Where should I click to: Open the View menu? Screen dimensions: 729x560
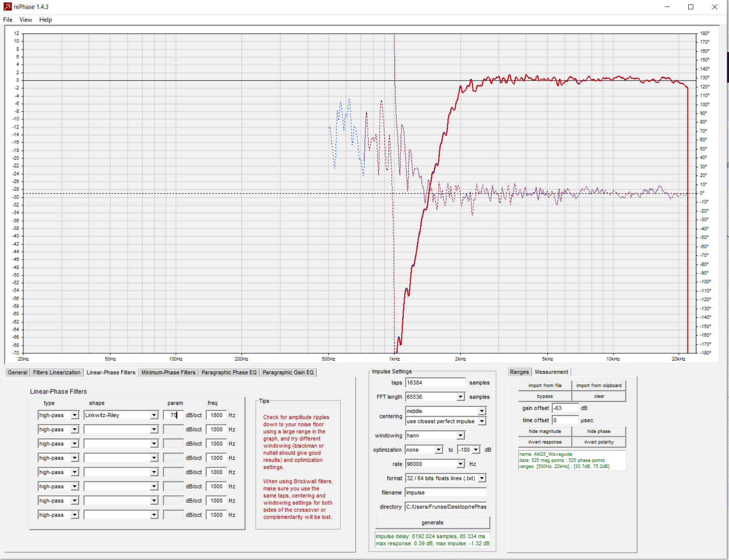tap(26, 20)
